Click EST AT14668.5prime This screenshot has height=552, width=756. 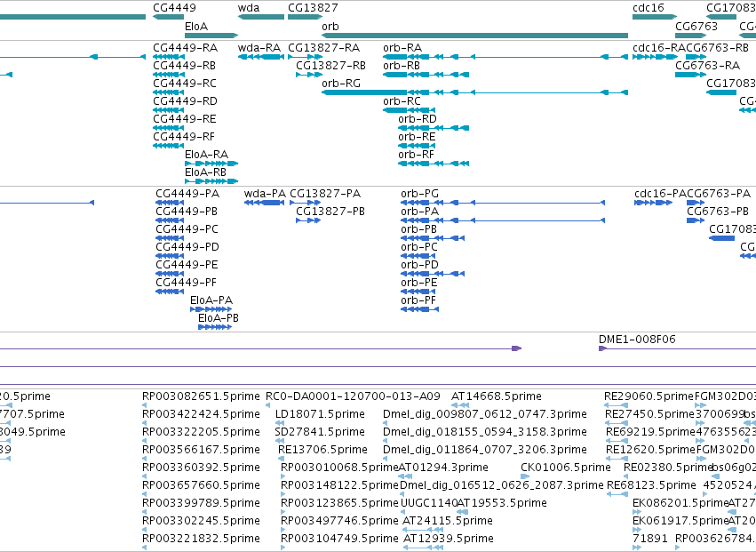pos(496,396)
